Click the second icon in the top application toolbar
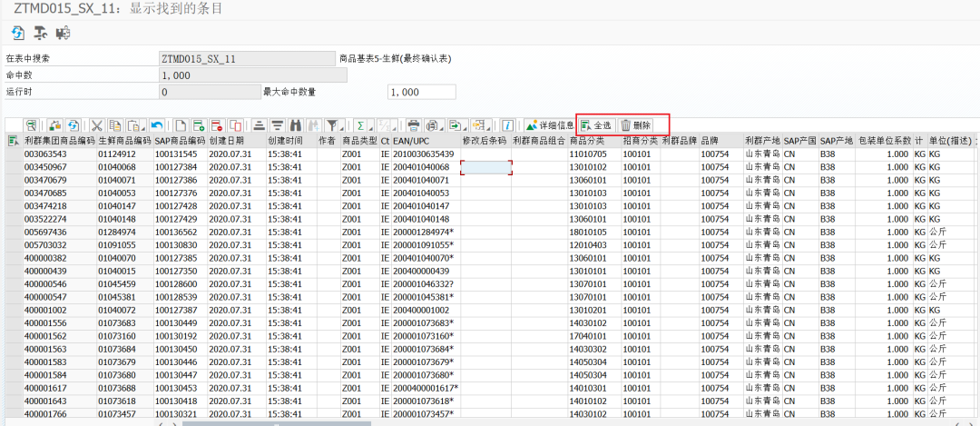The height and width of the screenshot is (426, 980). pos(41,32)
